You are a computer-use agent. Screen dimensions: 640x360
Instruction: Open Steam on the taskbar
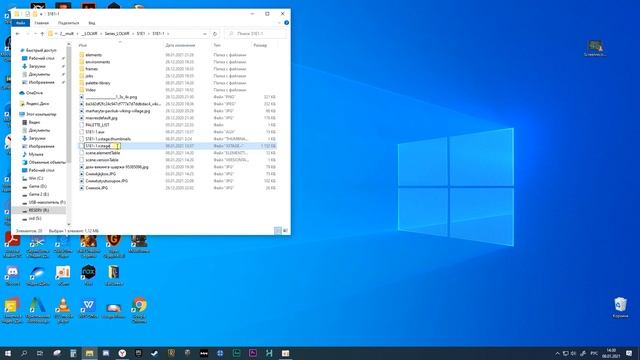[x=155, y=353]
